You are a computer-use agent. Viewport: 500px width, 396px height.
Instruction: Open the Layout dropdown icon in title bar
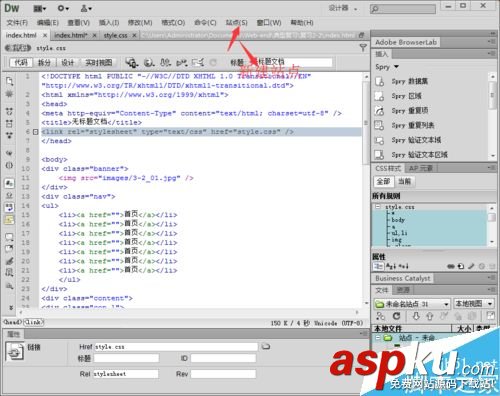pos(40,9)
